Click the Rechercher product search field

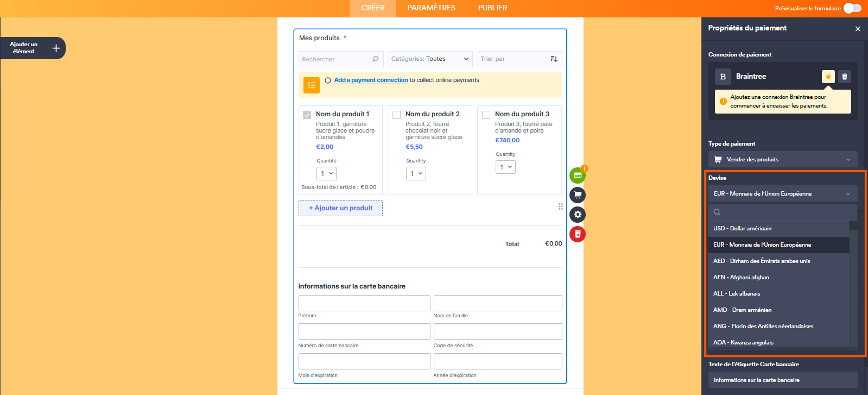[341, 59]
